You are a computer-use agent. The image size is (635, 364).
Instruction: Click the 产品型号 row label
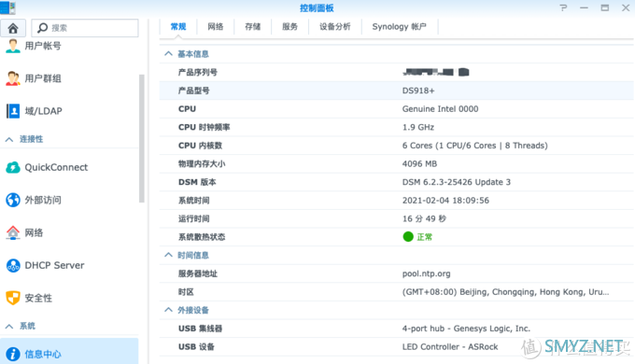click(x=193, y=91)
